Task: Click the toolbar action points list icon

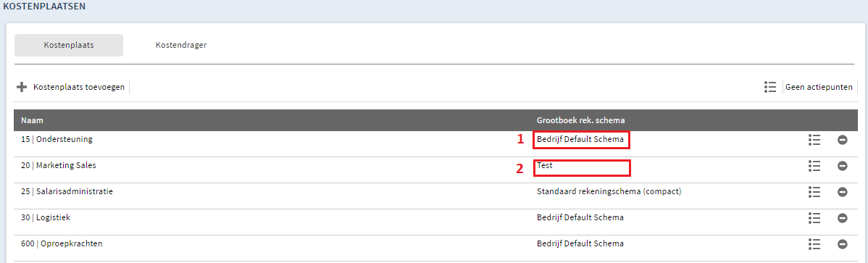Action: [769, 87]
